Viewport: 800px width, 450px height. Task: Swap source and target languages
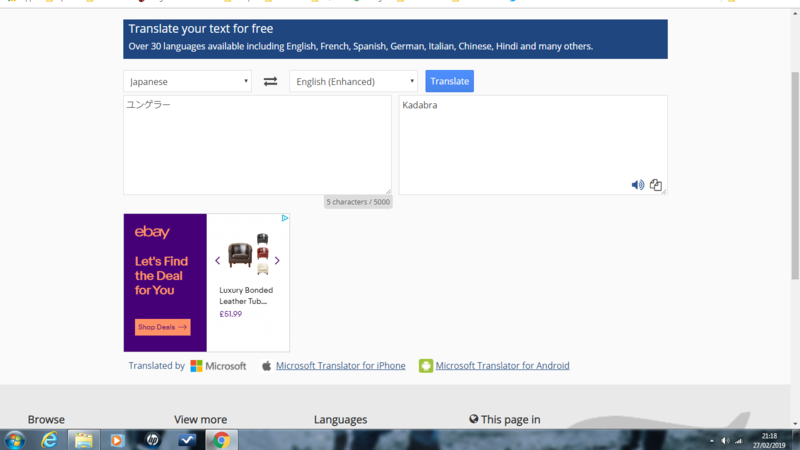pyautogui.click(x=270, y=81)
